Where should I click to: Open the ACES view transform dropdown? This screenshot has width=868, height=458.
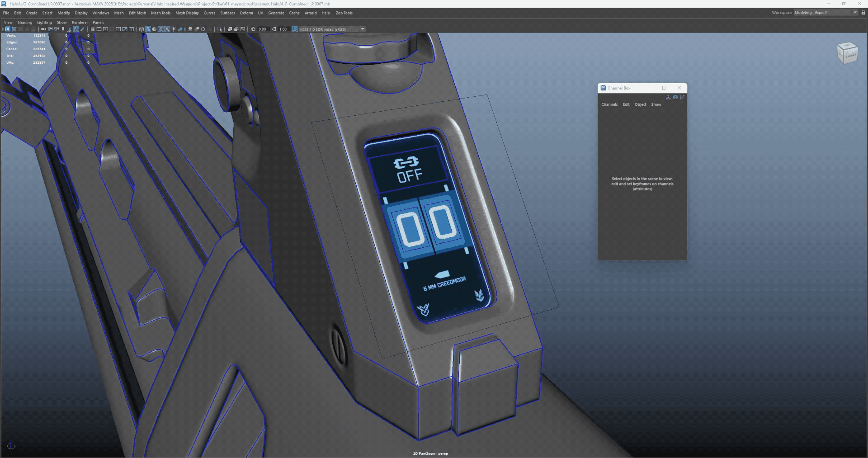click(332, 29)
